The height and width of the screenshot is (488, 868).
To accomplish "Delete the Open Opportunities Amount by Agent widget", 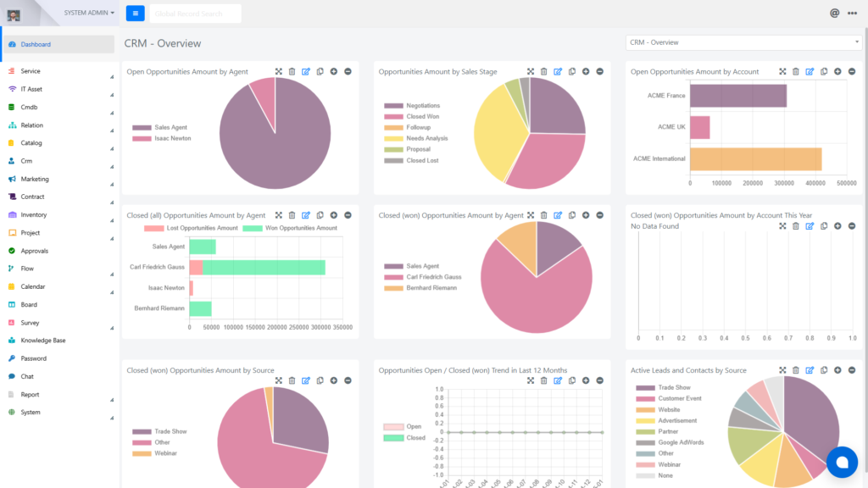I will click(292, 71).
